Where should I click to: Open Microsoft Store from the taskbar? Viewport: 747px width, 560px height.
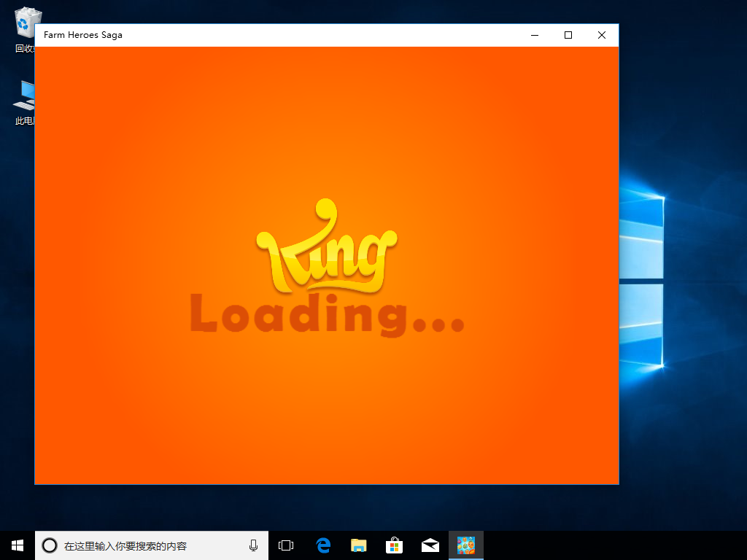point(395,545)
